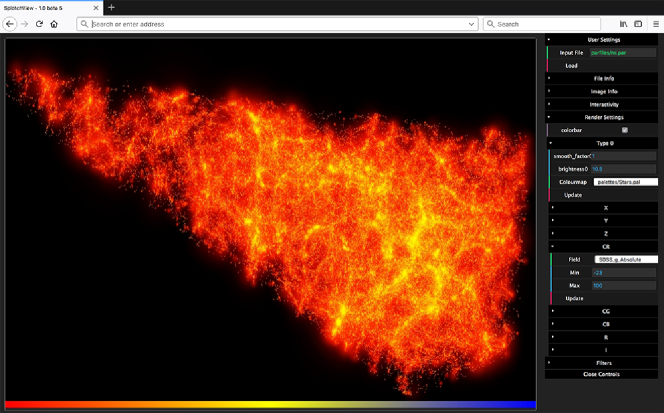Open the browser hamburger menu
The width and height of the screenshot is (664, 413).
tap(656, 24)
